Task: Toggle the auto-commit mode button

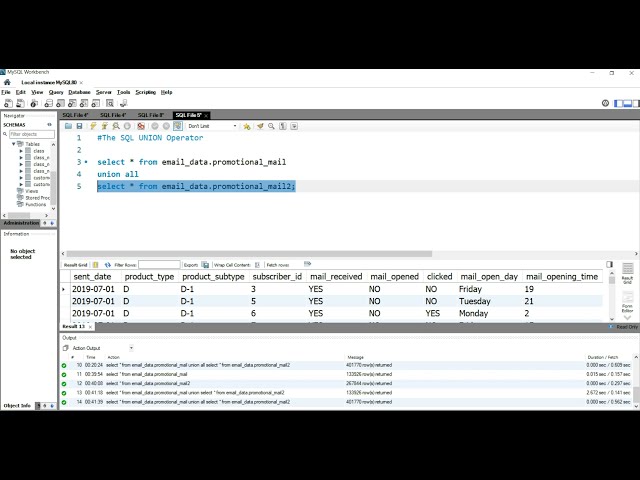Action: point(178,126)
